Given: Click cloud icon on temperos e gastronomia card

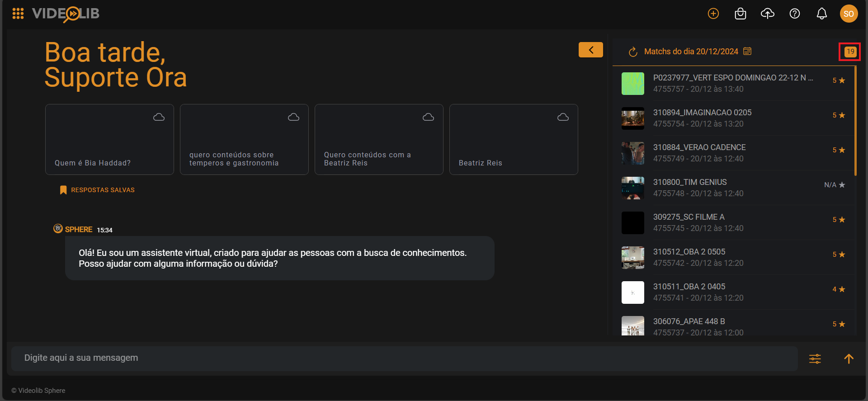Looking at the screenshot, I should (294, 117).
